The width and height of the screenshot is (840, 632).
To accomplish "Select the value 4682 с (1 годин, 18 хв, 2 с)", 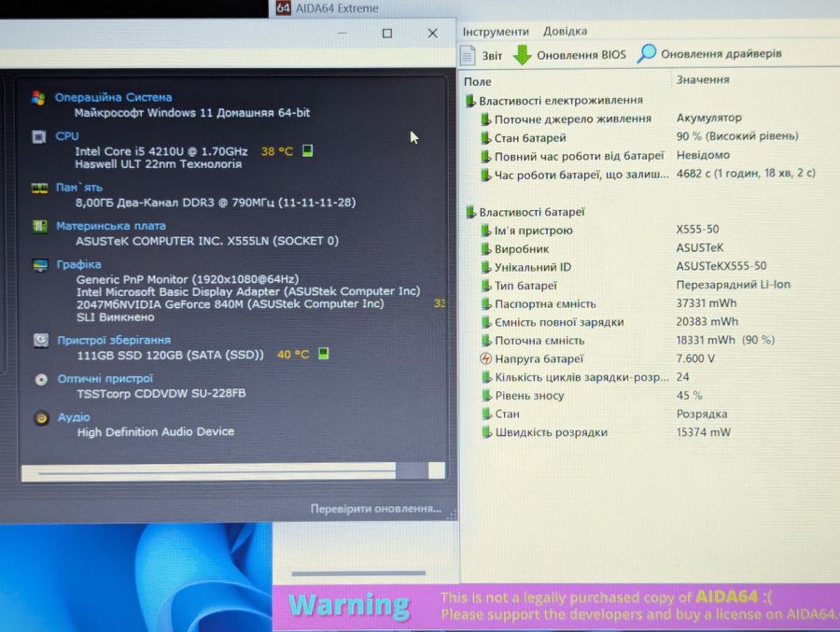I will tap(746, 173).
